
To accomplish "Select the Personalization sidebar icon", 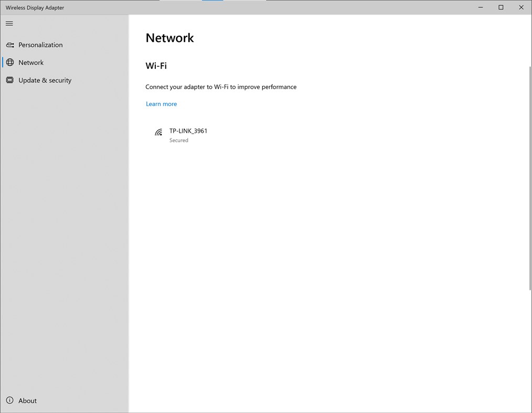I will pyautogui.click(x=10, y=45).
